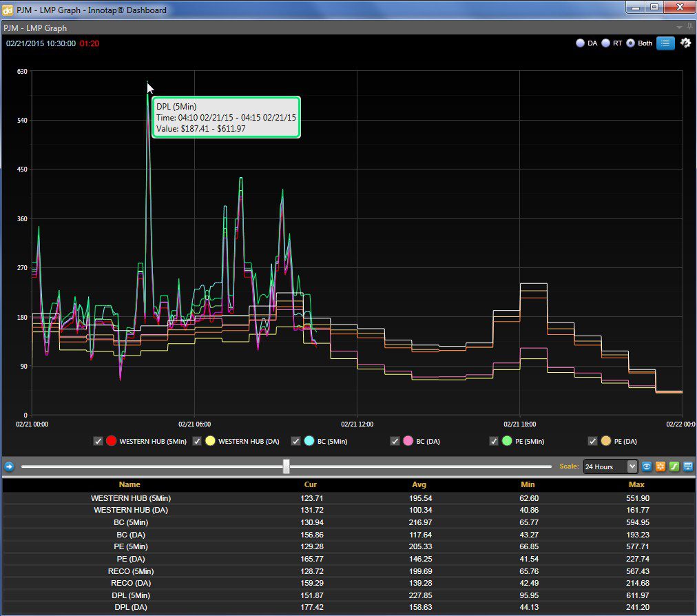Close the Innotap Dashboard window

tap(680, 7)
